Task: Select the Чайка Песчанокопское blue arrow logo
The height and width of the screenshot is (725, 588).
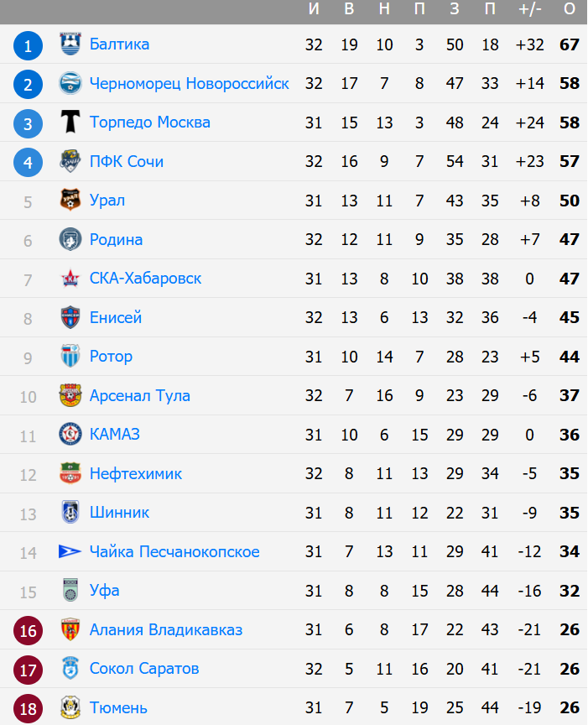Action: [x=70, y=551]
